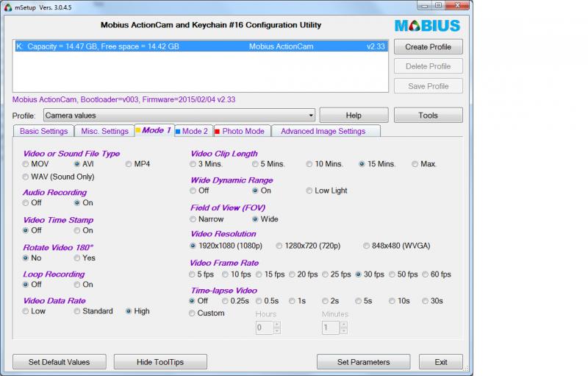Screen dimensions: 588x376
Task: Click the time-lapse Minutes field
Action: pyautogui.click(x=331, y=327)
